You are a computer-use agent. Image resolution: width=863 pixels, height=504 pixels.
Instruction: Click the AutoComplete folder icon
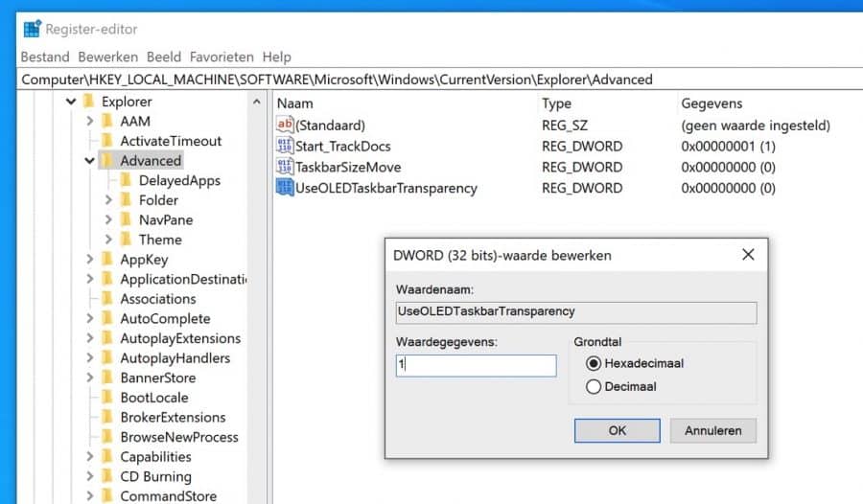click(x=107, y=318)
